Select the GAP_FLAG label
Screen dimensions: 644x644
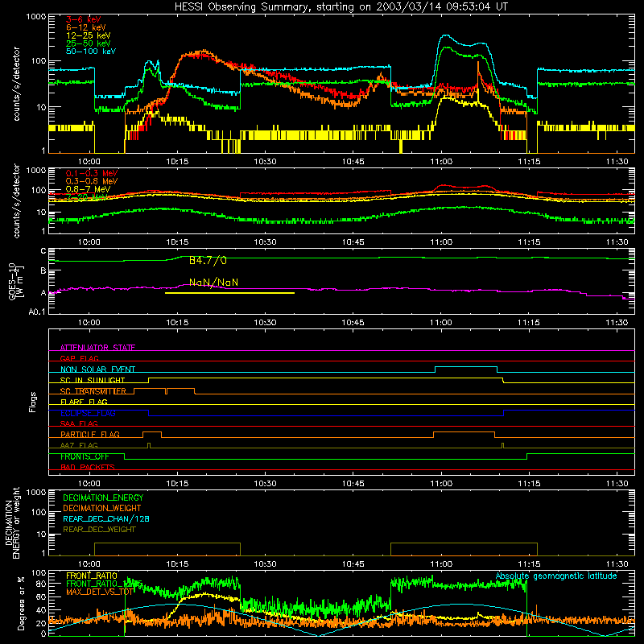point(79,358)
